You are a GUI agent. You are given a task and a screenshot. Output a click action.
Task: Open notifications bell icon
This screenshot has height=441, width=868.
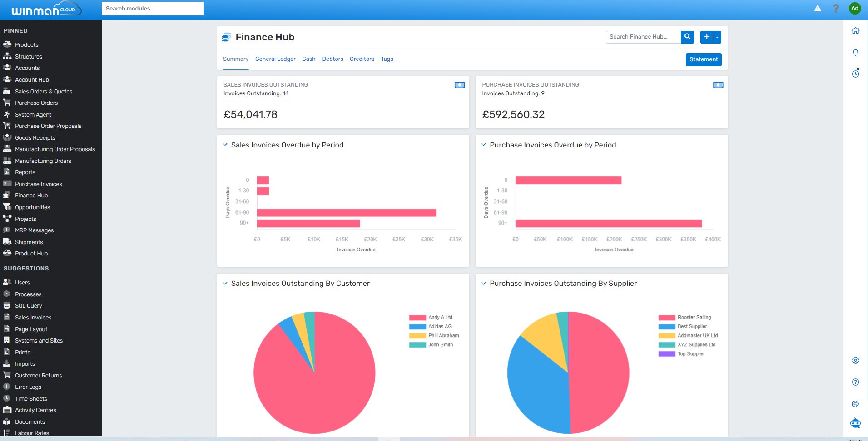tap(855, 52)
